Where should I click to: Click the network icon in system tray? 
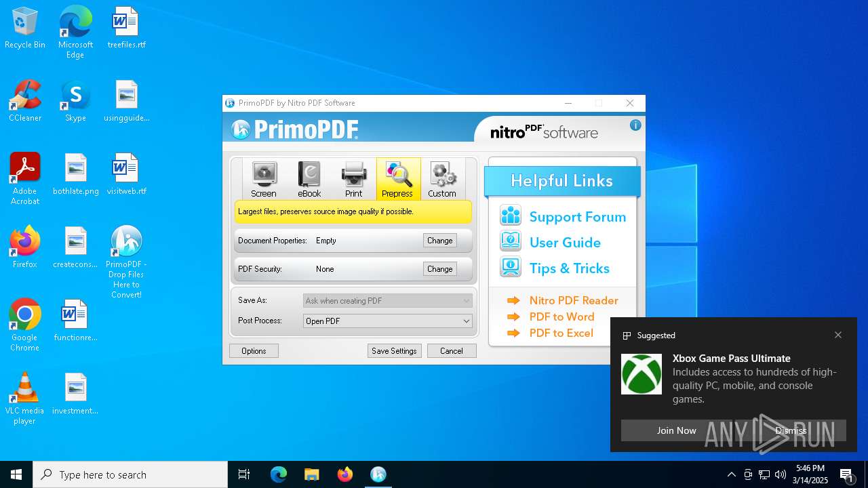coord(764,474)
